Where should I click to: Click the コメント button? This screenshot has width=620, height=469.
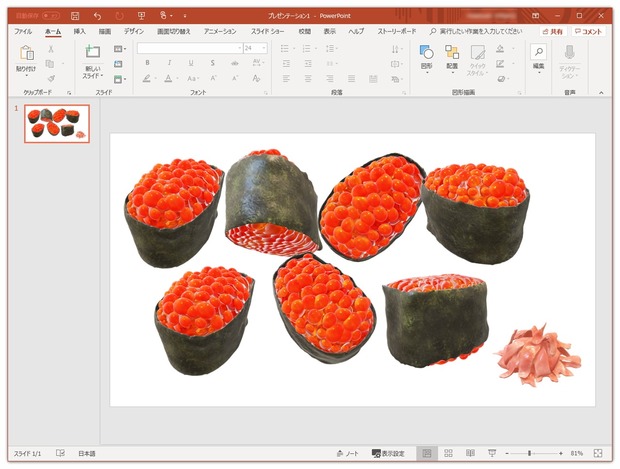[588, 32]
